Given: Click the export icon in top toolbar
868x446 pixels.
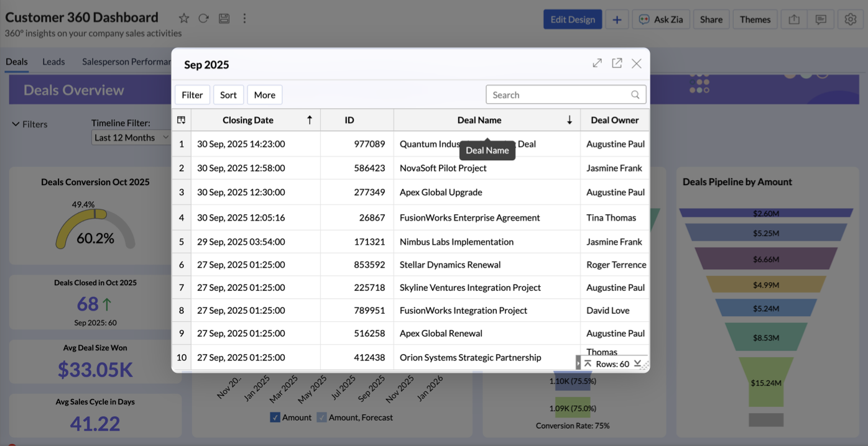Looking at the screenshot, I should (x=794, y=19).
